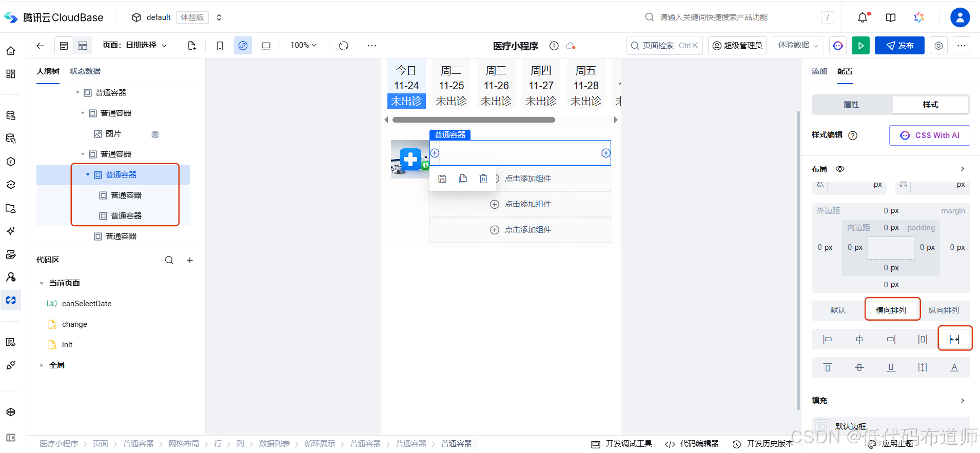The image size is (980, 453).
Task: Click the data binding icon beside 图片
Action: pyautogui.click(x=155, y=134)
